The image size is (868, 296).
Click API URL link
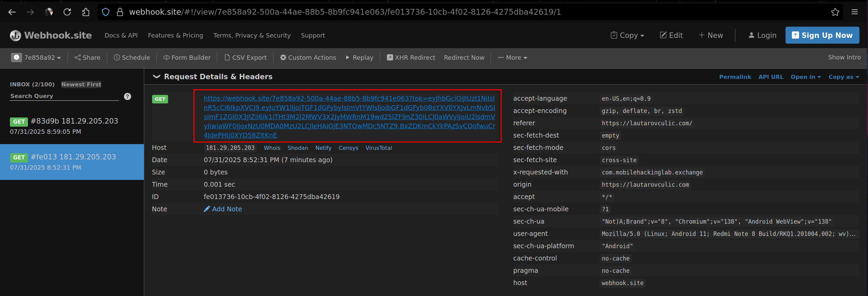click(771, 77)
